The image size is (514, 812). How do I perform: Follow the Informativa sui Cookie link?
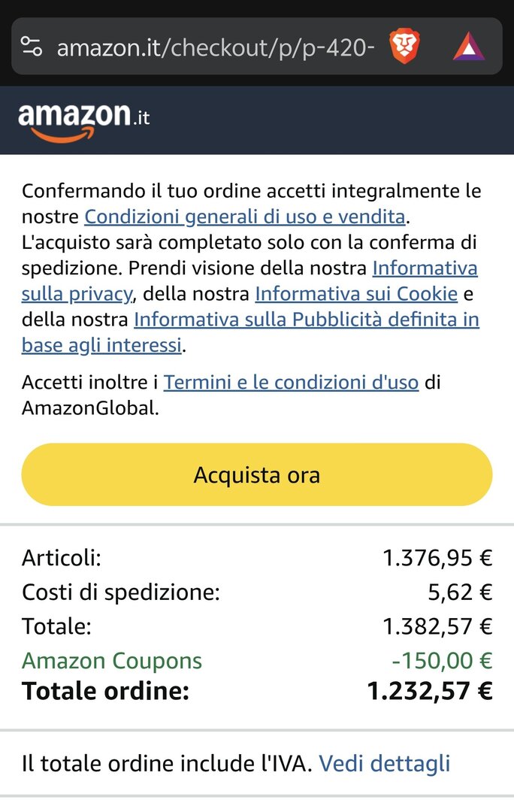click(356, 294)
